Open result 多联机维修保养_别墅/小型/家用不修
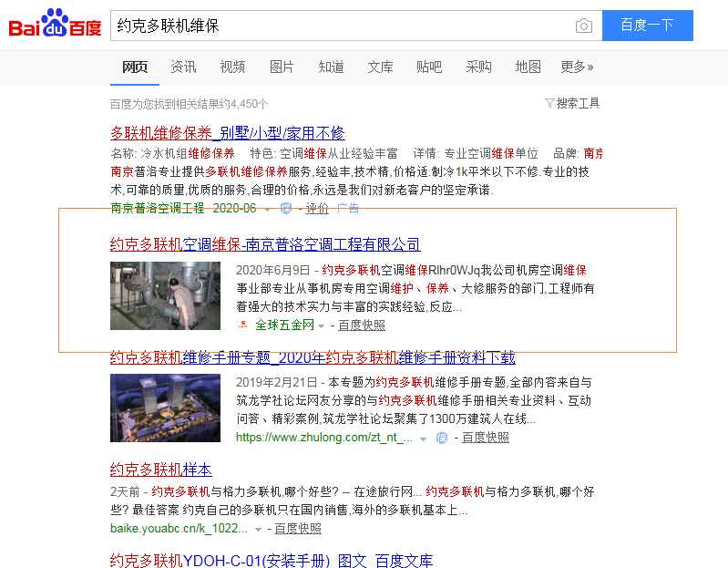 228,133
